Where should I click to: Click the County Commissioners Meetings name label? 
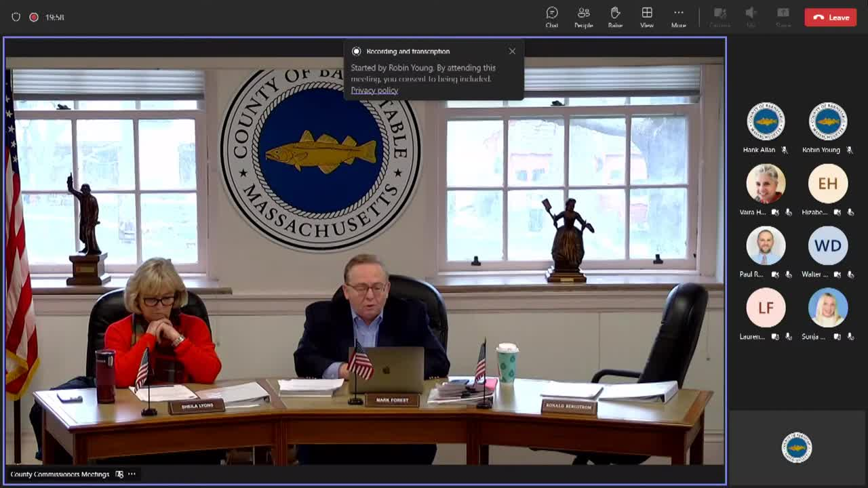pos(60,474)
